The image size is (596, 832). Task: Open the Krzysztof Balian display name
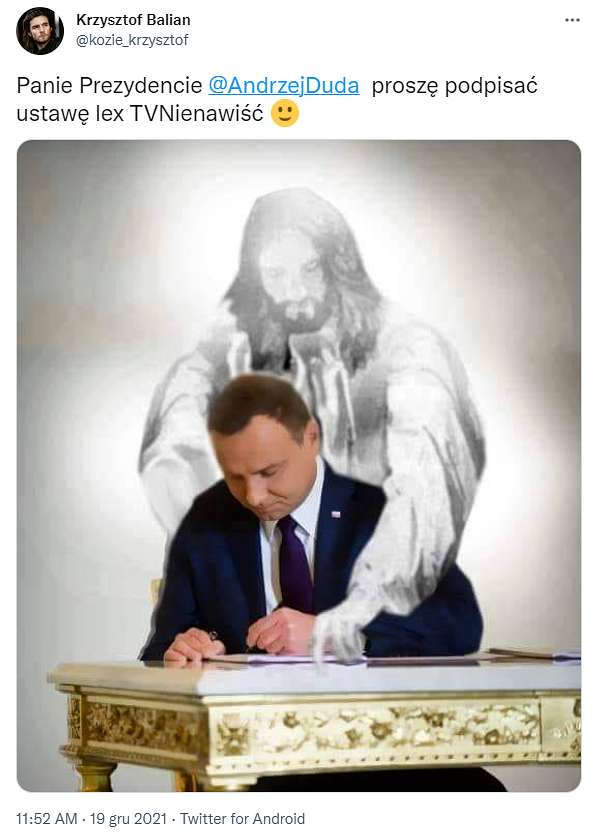133,20
